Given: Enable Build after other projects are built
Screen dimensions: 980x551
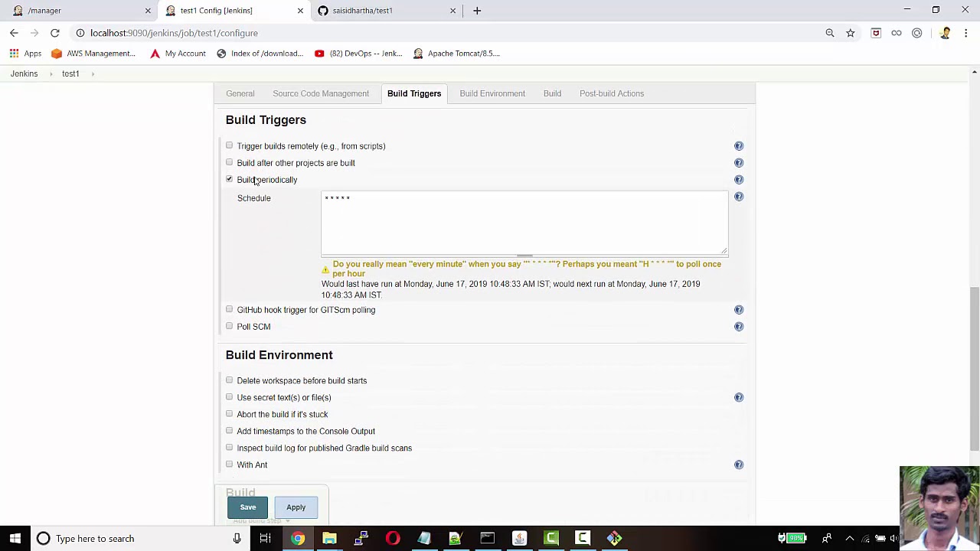Looking at the screenshot, I should [x=229, y=162].
